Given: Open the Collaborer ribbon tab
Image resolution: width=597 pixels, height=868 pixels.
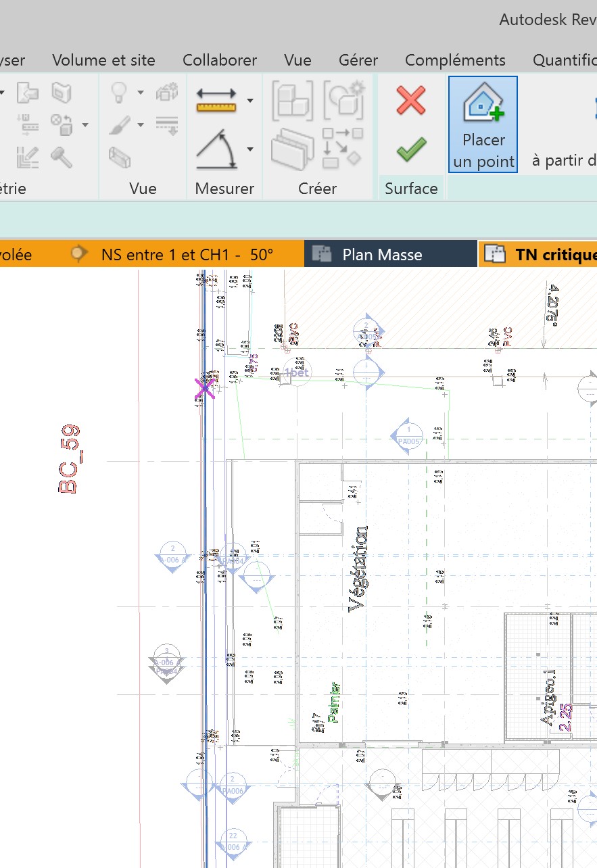Looking at the screenshot, I should pos(220,60).
